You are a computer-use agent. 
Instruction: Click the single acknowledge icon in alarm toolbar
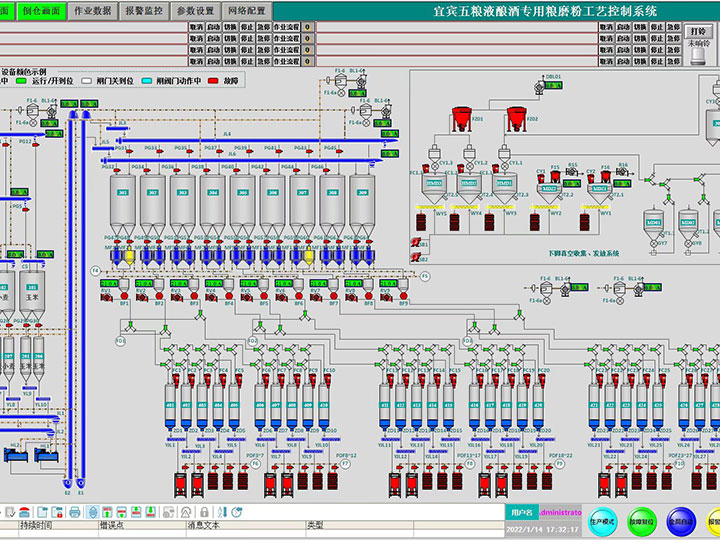tap(10, 512)
